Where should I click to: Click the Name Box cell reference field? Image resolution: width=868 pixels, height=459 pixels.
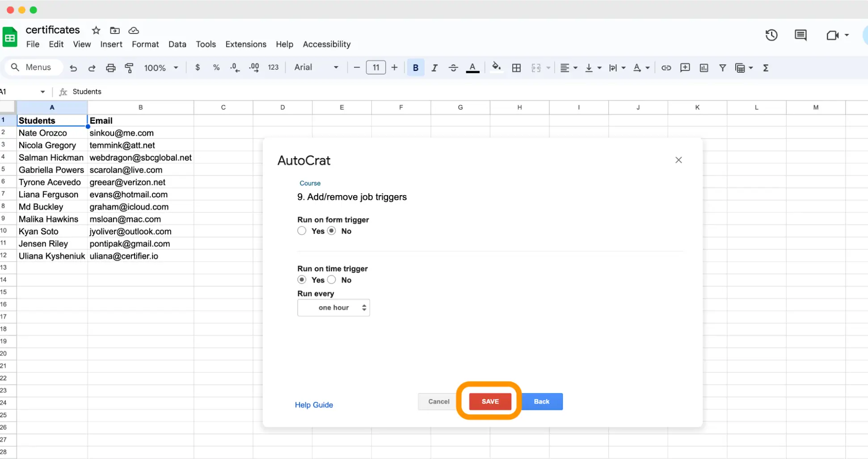tap(18, 91)
